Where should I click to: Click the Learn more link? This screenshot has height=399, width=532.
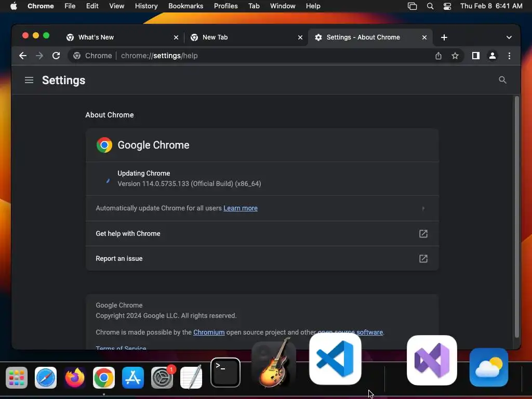pyautogui.click(x=240, y=208)
